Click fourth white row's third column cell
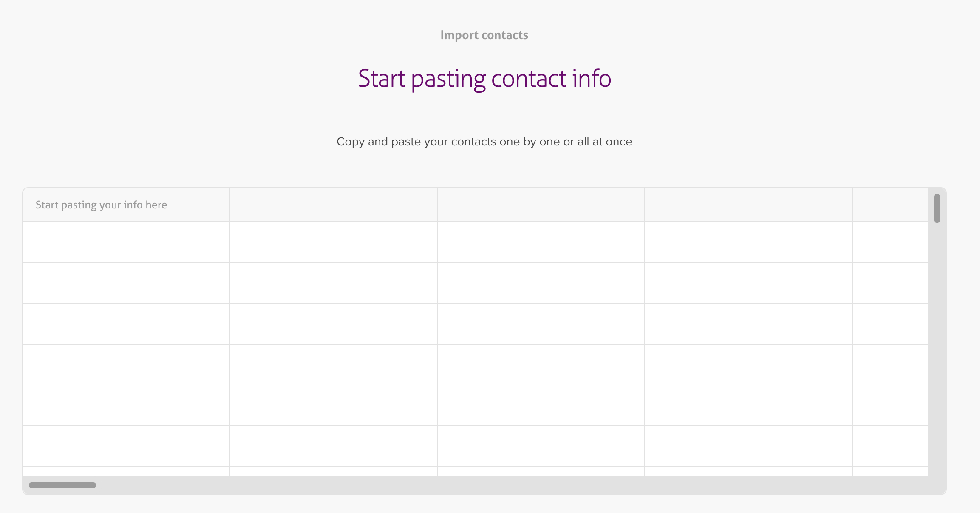 tap(541, 365)
